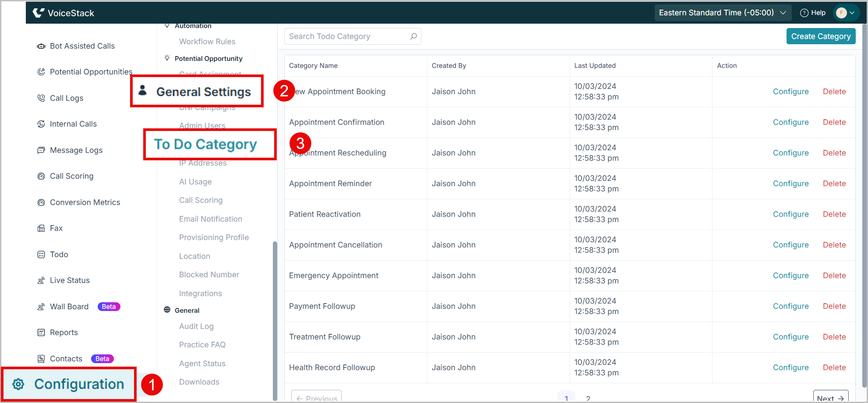
Task: Open Blocked Number settings
Action: (209, 275)
